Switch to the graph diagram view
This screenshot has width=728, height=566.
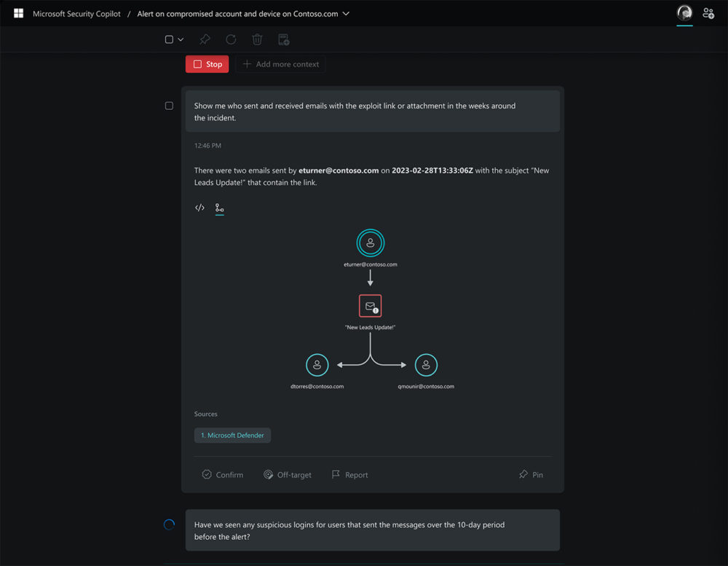pyautogui.click(x=220, y=208)
